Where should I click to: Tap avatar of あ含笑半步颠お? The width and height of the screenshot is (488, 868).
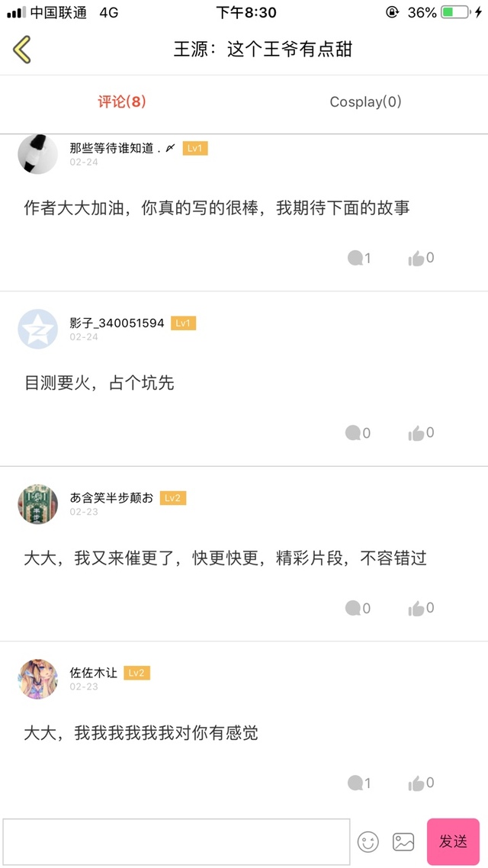coord(37,504)
